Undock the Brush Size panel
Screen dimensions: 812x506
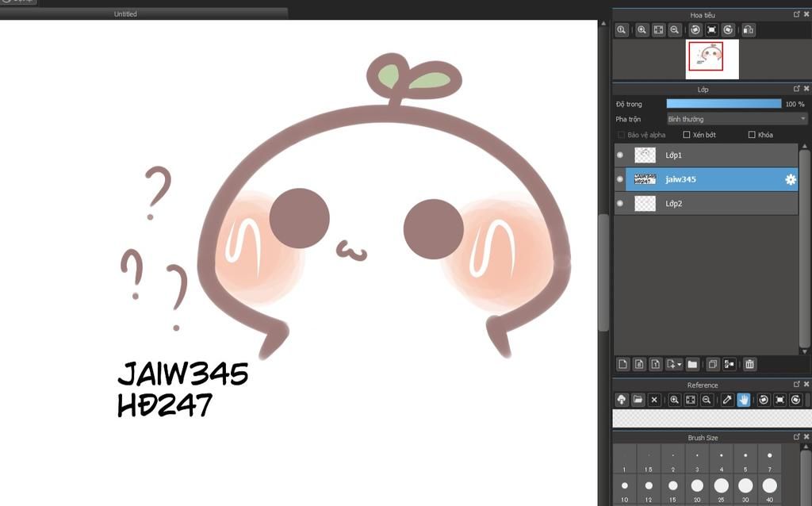796,437
